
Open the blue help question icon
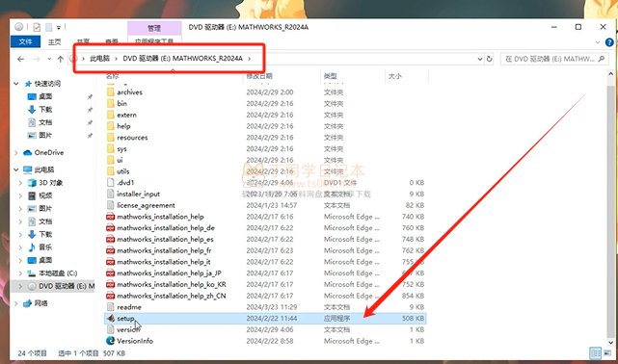(x=609, y=42)
